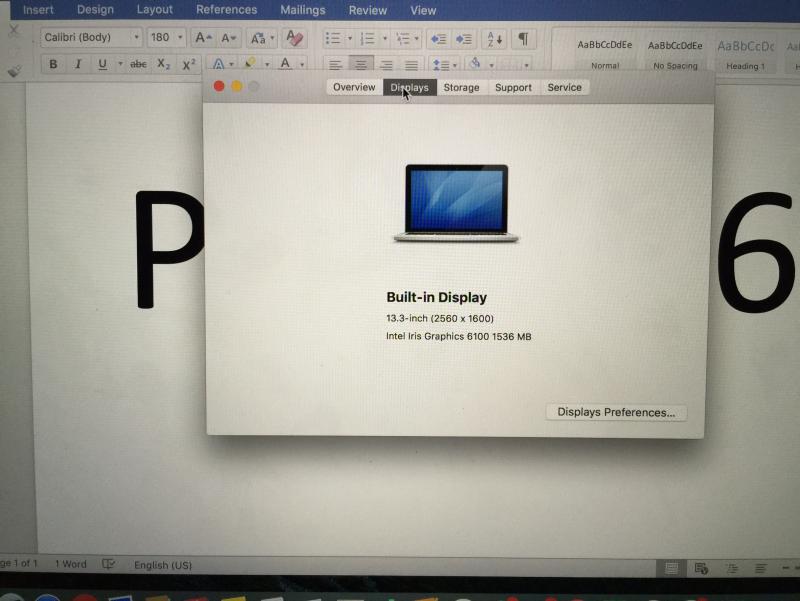Switch to Outline view icon
Viewport: 800px width, 601px height.
732,568
